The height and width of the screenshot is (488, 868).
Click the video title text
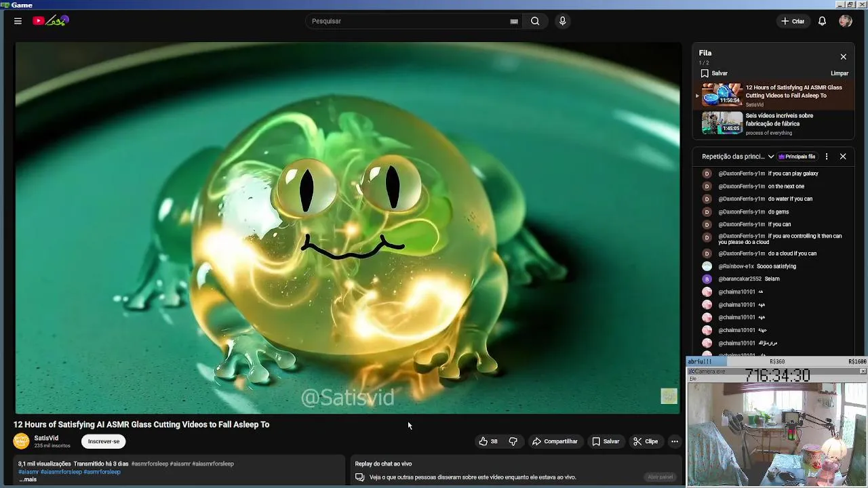pos(141,425)
